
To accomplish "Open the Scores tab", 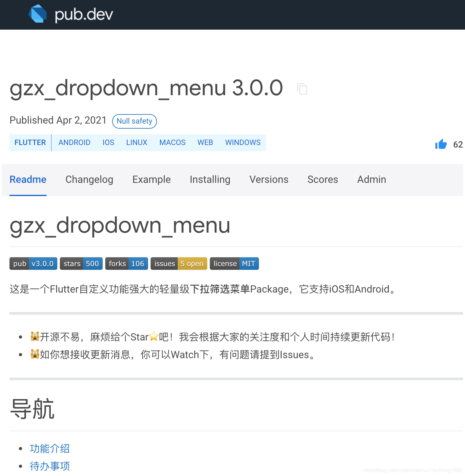I will click(323, 179).
